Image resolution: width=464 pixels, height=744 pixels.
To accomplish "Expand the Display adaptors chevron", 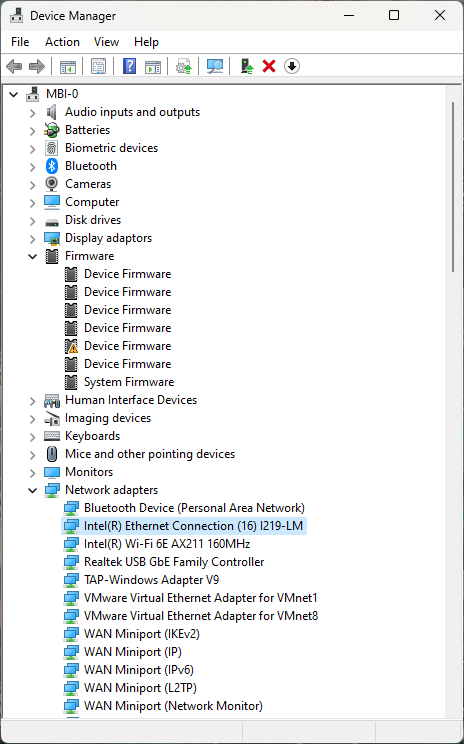I will 32,239.
